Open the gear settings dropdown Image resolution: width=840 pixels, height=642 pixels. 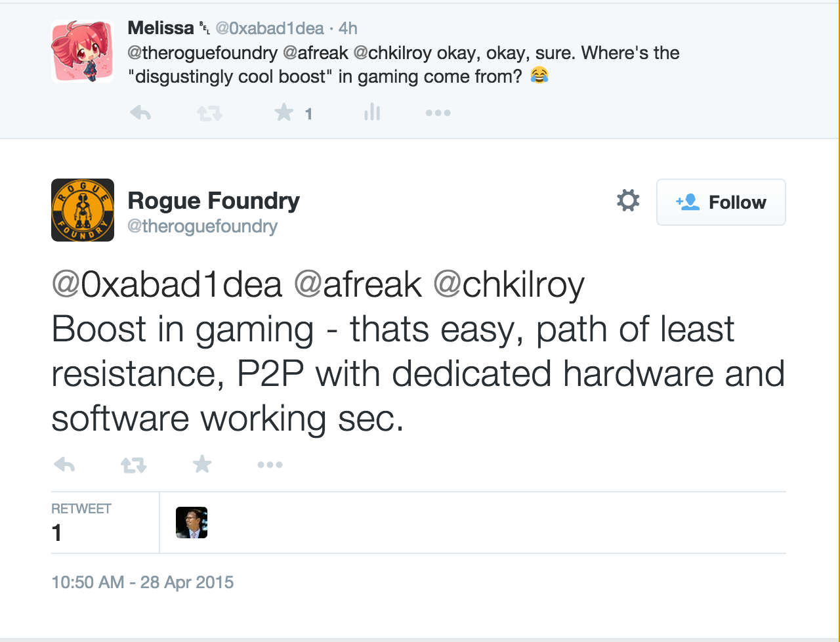pyautogui.click(x=628, y=200)
